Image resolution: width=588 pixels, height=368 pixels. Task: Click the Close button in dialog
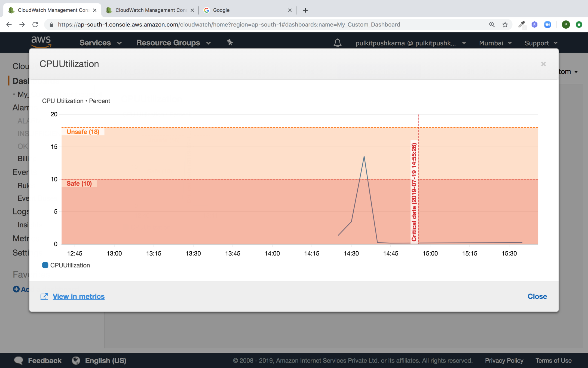(537, 296)
